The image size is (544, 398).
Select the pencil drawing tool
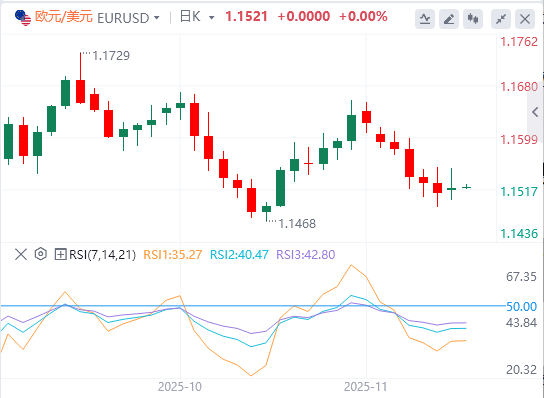point(449,19)
